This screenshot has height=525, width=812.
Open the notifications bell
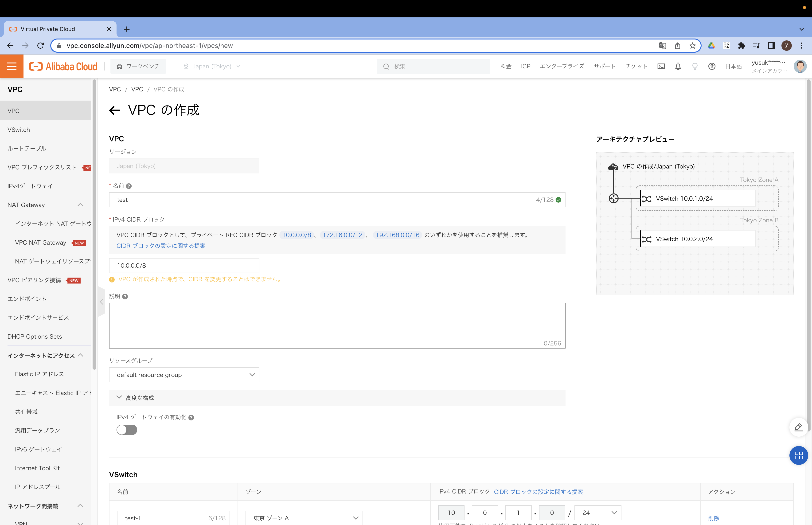click(x=678, y=66)
